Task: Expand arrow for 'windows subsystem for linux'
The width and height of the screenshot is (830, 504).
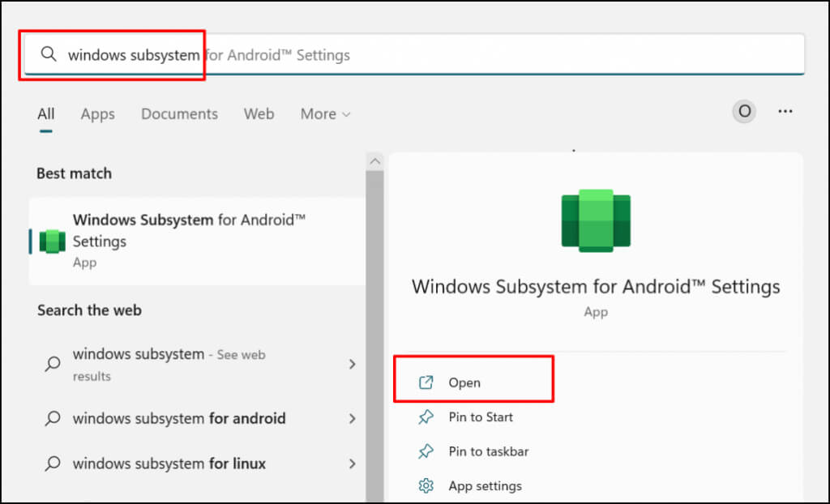Action: (352, 463)
